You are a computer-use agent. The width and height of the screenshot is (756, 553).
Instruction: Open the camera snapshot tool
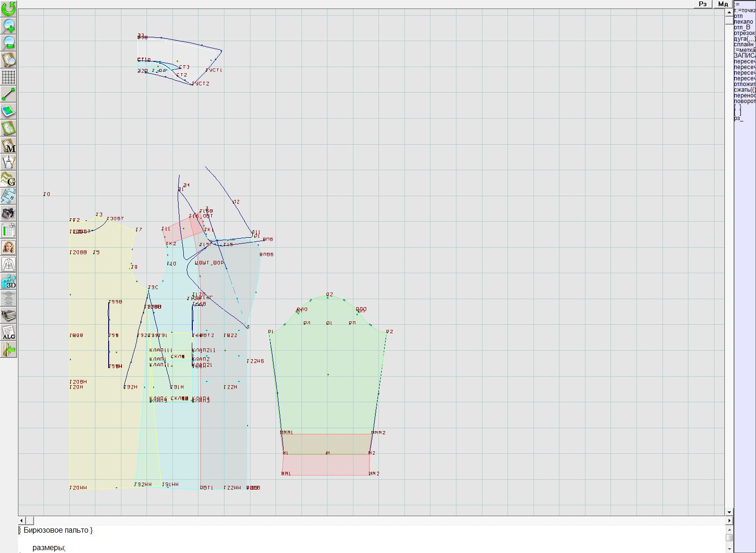(9, 213)
